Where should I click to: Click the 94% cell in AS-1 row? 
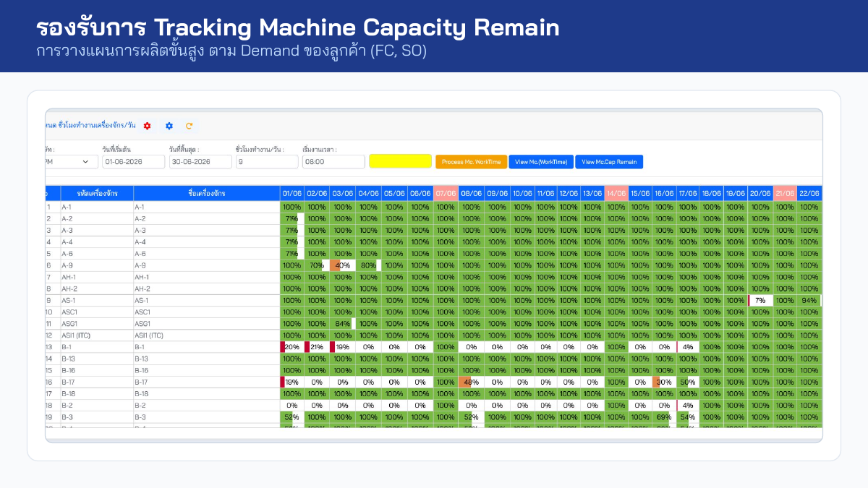[x=809, y=300]
